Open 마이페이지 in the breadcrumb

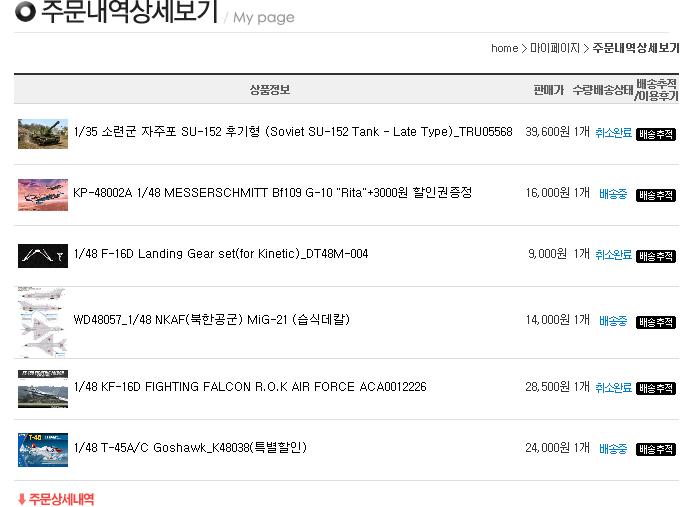click(554, 48)
